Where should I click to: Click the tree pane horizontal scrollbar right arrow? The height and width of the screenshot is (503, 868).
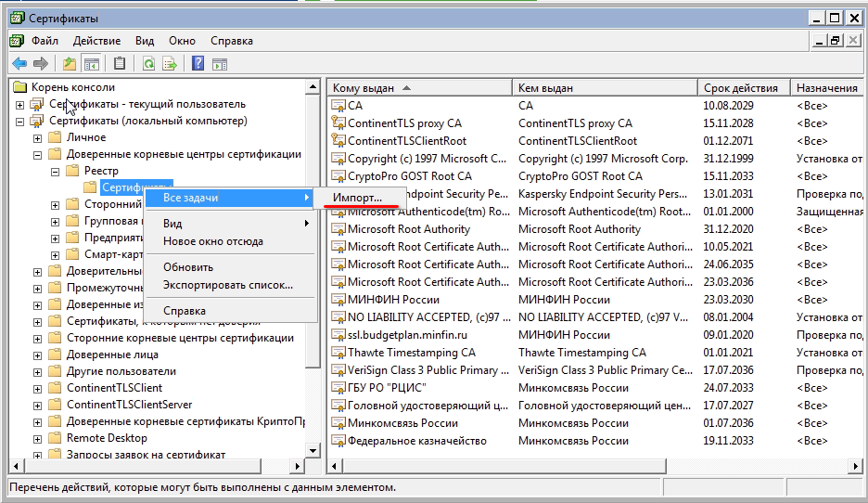click(298, 467)
